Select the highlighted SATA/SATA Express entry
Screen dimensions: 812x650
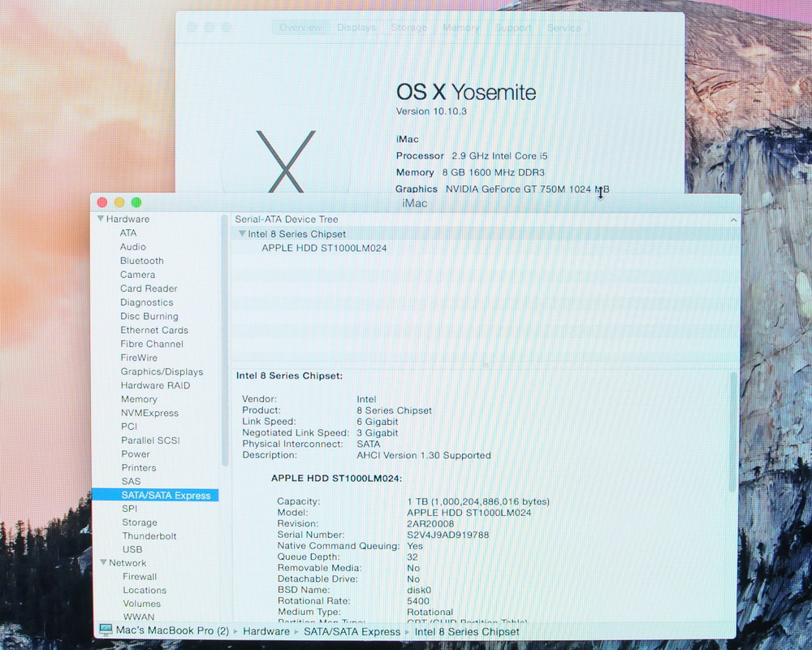(x=155, y=495)
